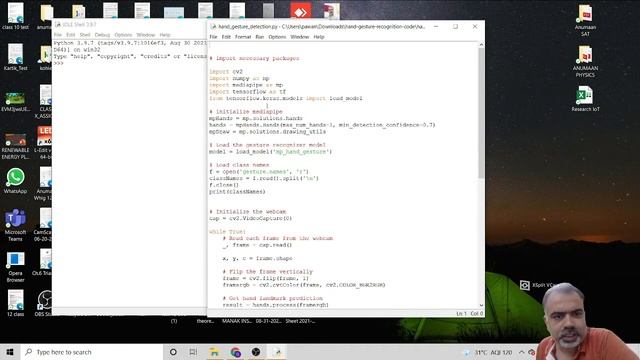Viewport: 640px width, 360px height.
Task: Open Format menu in the editor window
Action: click(x=243, y=37)
